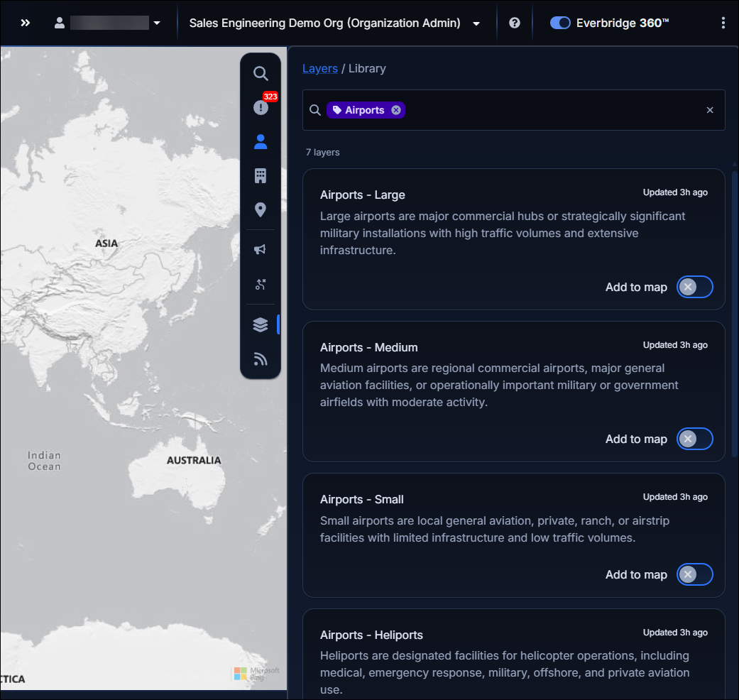Open the three-dot more options menu
This screenshot has height=700, width=739.
point(723,23)
